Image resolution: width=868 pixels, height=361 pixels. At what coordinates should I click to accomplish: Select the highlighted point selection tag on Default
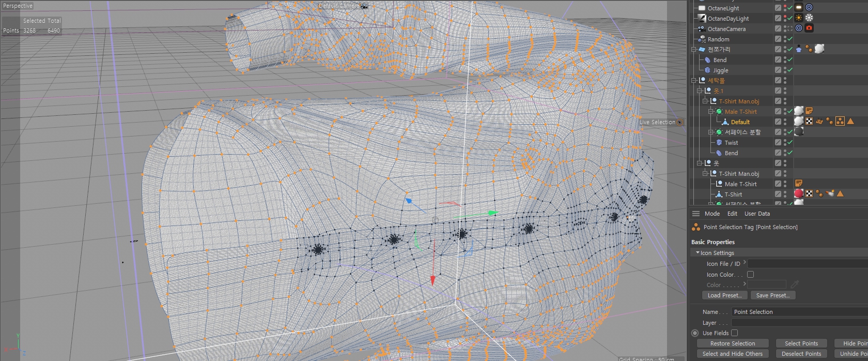click(840, 122)
